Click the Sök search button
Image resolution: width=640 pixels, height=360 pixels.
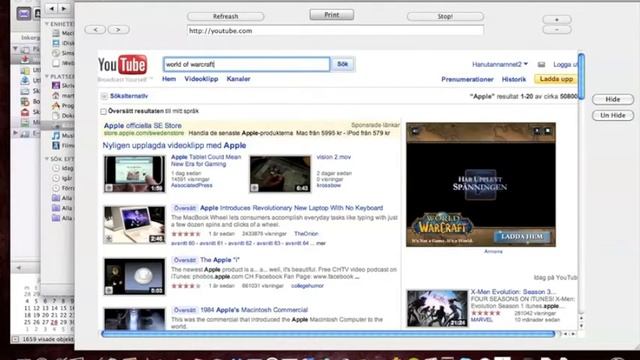point(342,64)
